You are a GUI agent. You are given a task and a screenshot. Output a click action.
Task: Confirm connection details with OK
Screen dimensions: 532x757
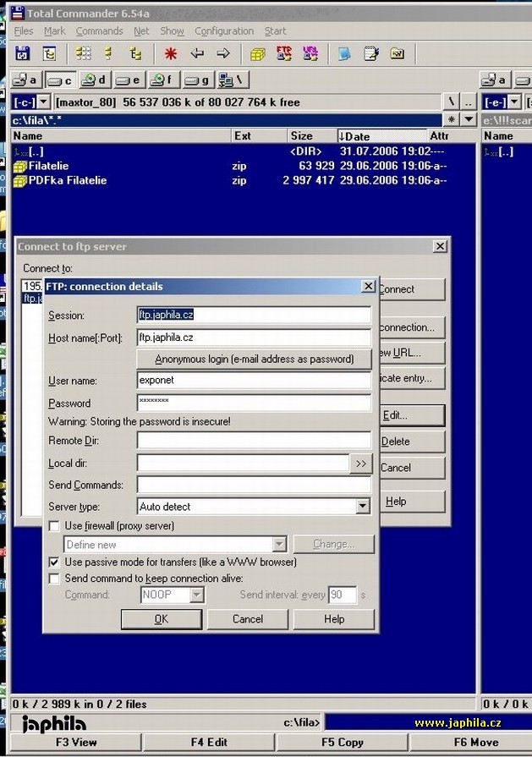(162, 619)
